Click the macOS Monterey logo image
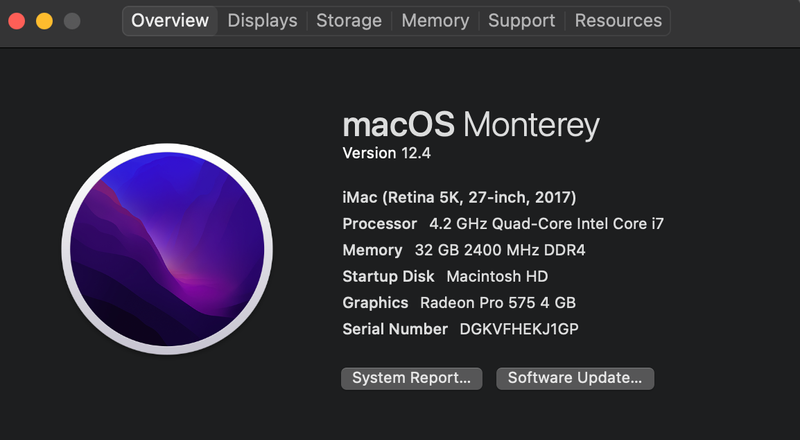Viewport: 800px width, 440px height. click(x=167, y=250)
